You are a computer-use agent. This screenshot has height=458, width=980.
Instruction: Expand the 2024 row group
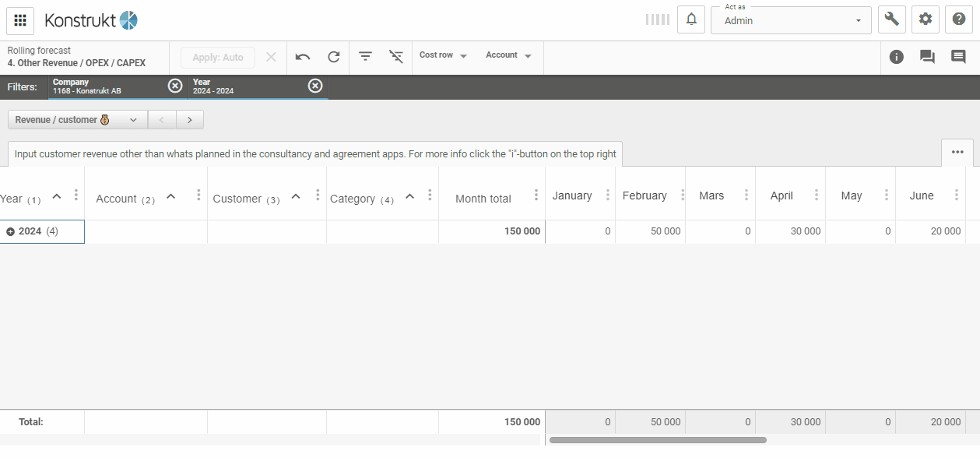11,231
